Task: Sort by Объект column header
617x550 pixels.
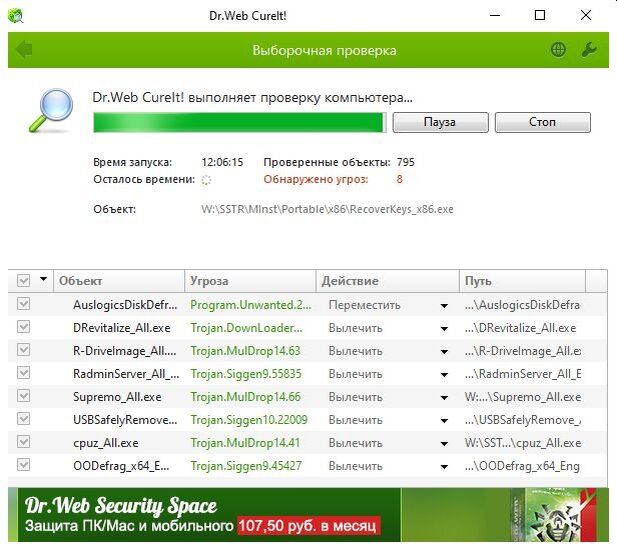Action: click(119, 281)
